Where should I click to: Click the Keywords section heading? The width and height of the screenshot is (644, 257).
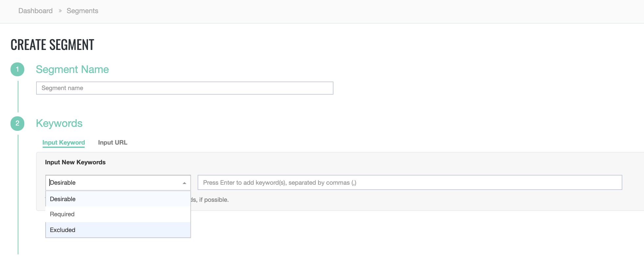coord(59,123)
